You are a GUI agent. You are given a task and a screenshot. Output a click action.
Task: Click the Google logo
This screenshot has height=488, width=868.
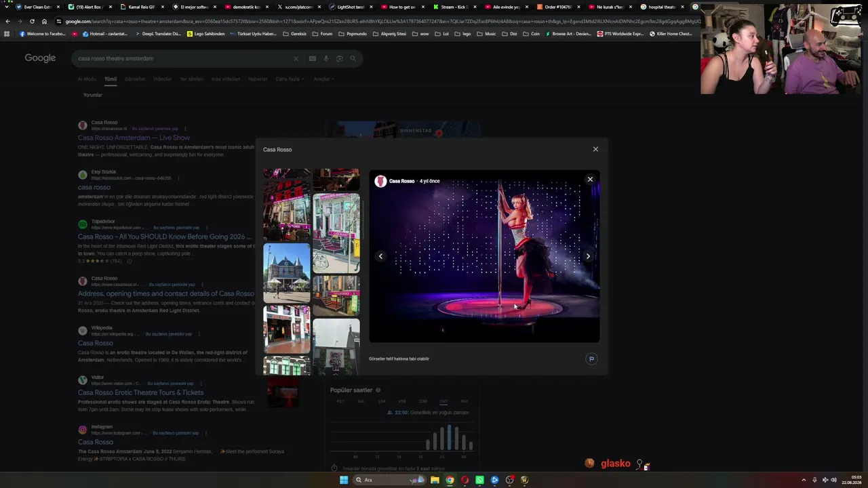40,58
